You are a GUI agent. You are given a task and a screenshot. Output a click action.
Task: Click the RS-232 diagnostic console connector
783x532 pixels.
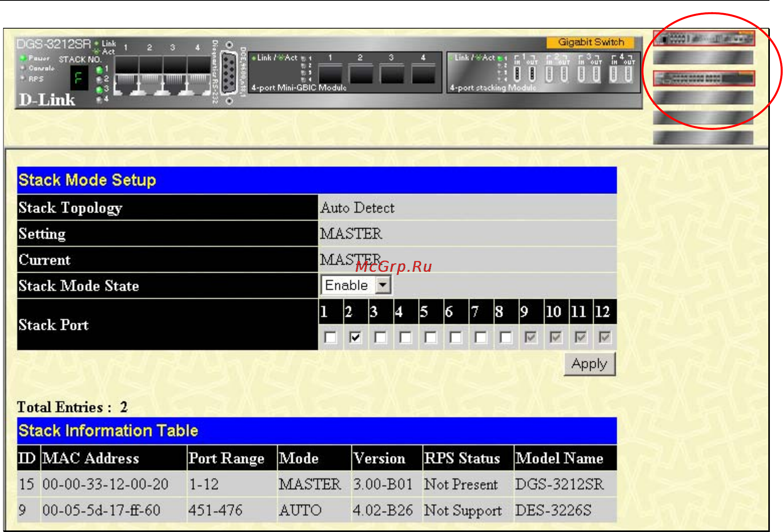click(229, 73)
